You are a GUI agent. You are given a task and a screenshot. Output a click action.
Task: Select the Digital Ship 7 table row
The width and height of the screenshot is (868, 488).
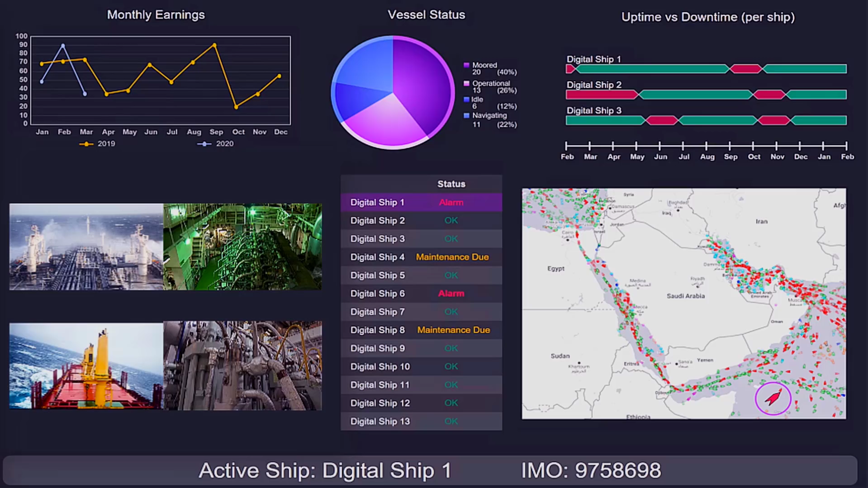pyautogui.click(x=421, y=312)
